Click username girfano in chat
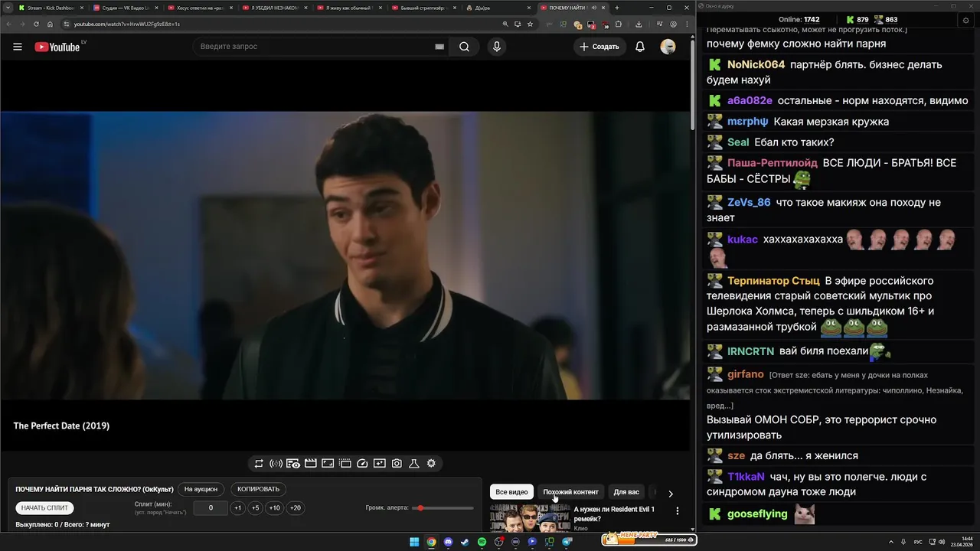980x551 pixels. [x=746, y=374]
